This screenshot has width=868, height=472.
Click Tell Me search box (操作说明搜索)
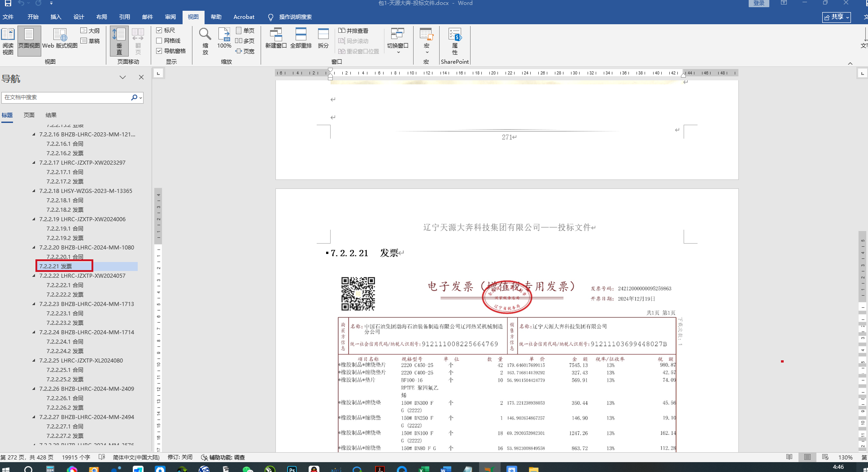click(x=290, y=17)
